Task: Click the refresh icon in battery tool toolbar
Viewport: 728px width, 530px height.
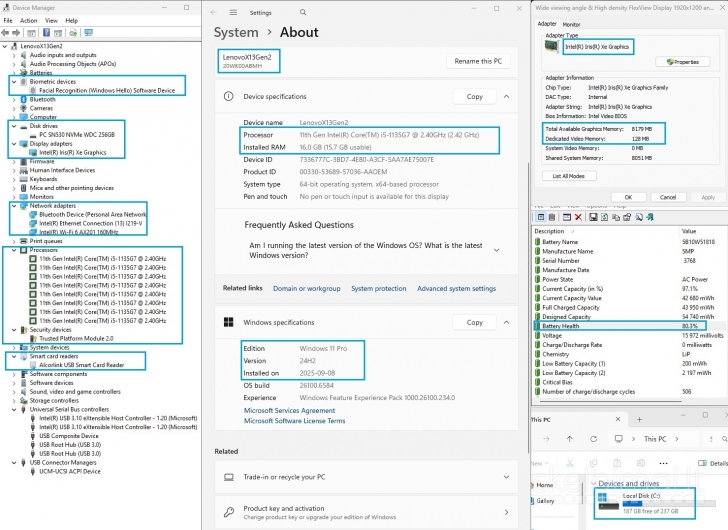Action: click(604, 217)
